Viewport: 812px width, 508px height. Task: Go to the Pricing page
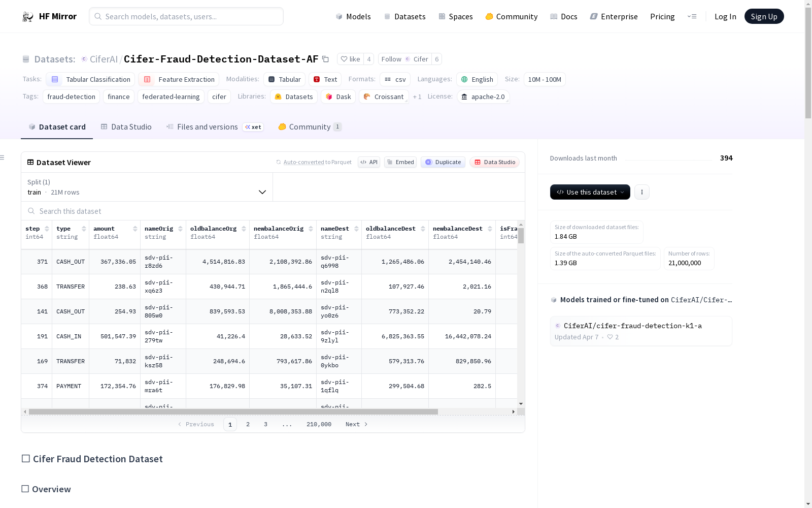point(662,16)
